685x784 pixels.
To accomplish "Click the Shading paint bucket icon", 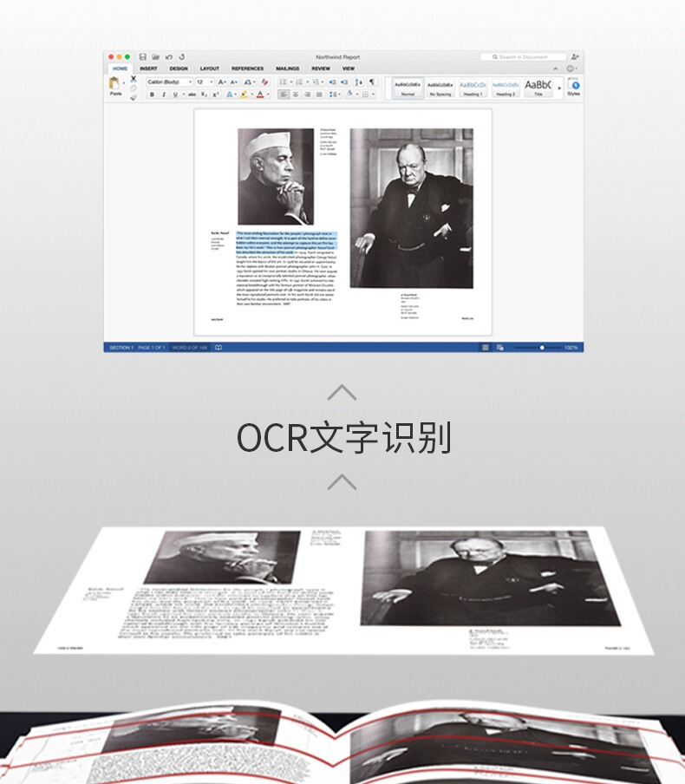I will point(349,94).
